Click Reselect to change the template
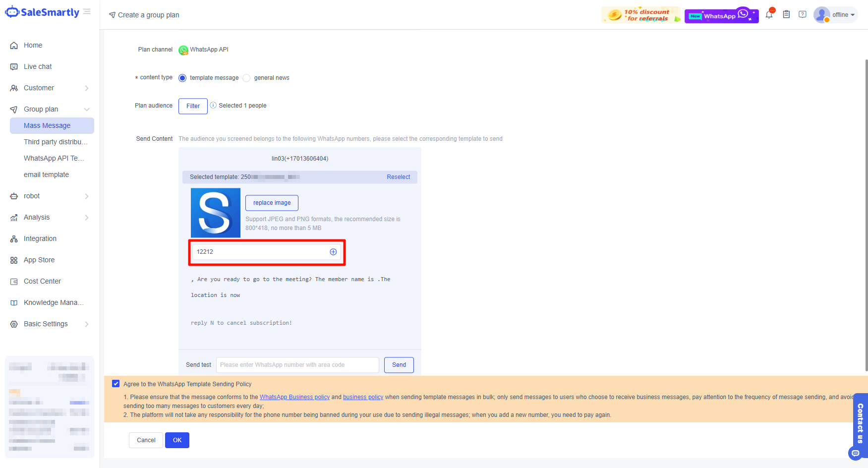Image resolution: width=868 pixels, height=468 pixels. coord(399,177)
